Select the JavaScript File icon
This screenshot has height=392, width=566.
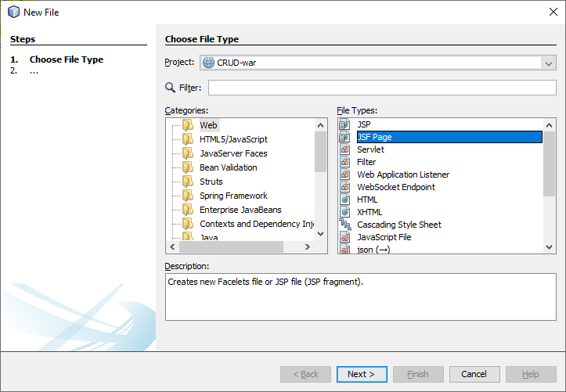(x=344, y=237)
